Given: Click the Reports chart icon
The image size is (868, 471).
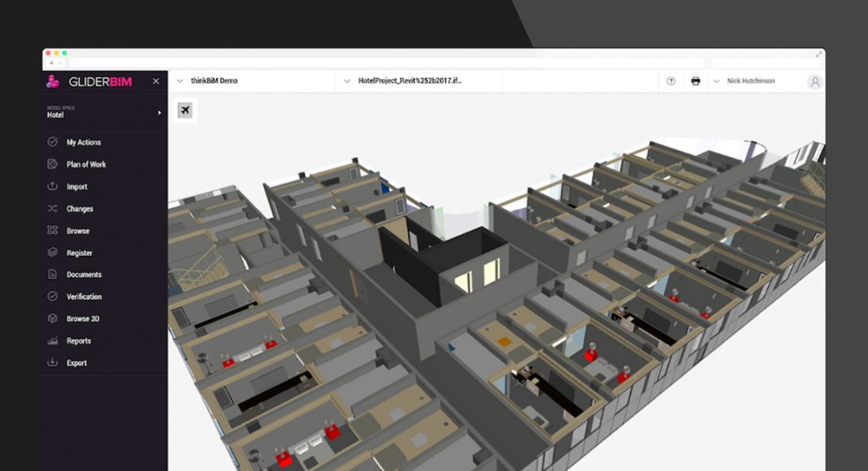Looking at the screenshot, I should pyautogui.click(x=53, y=341).
